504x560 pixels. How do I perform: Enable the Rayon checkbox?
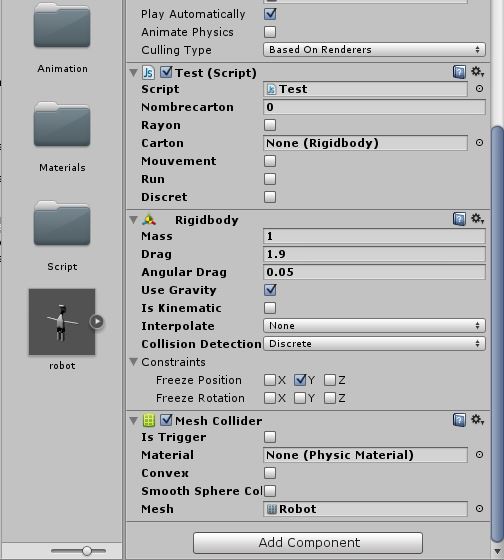coord(270,125)
